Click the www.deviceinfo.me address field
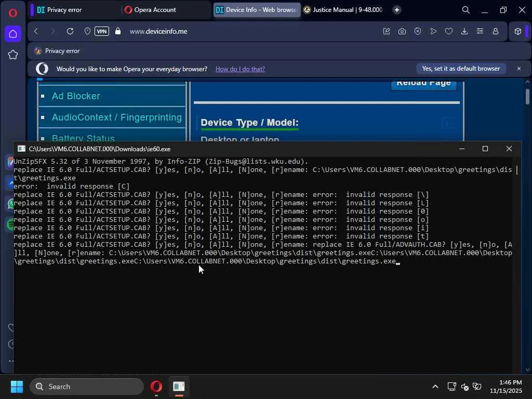The image size is (532, 399). pyautogui.click(x=158, y=31)
